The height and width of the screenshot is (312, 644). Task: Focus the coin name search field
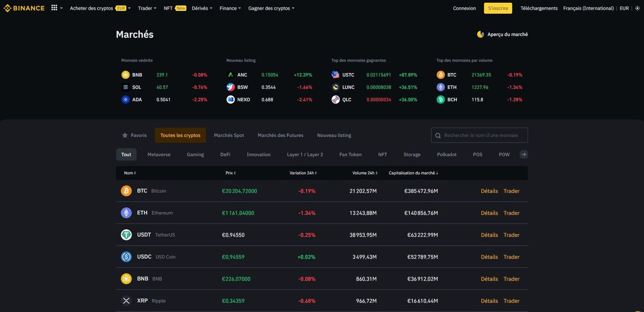pos(479,135)
